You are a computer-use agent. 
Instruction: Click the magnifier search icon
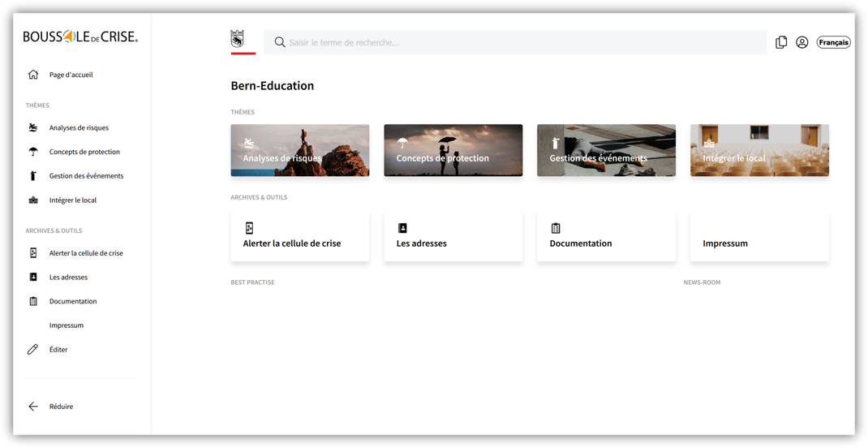pos(280,43)
